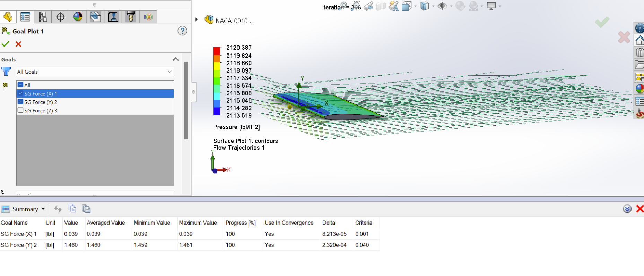Open the Apply Scene dropdown arrow
644x276 pixels.
pos(482,6)
